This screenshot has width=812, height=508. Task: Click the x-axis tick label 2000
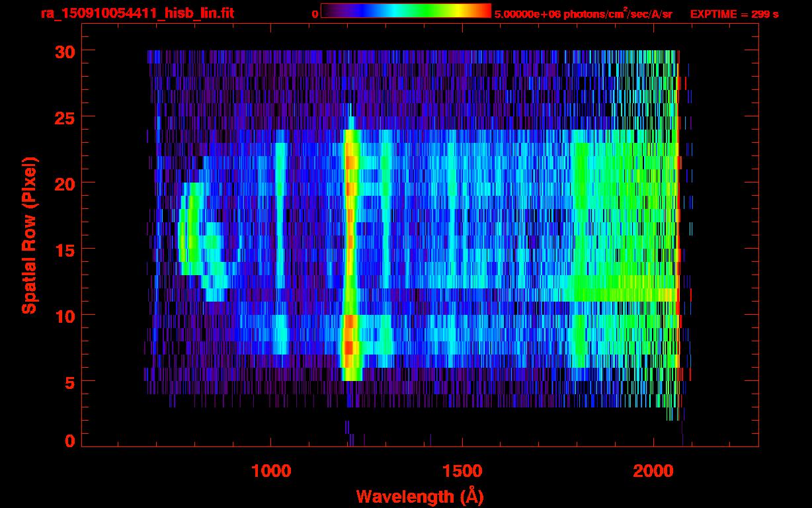point(653,471)
